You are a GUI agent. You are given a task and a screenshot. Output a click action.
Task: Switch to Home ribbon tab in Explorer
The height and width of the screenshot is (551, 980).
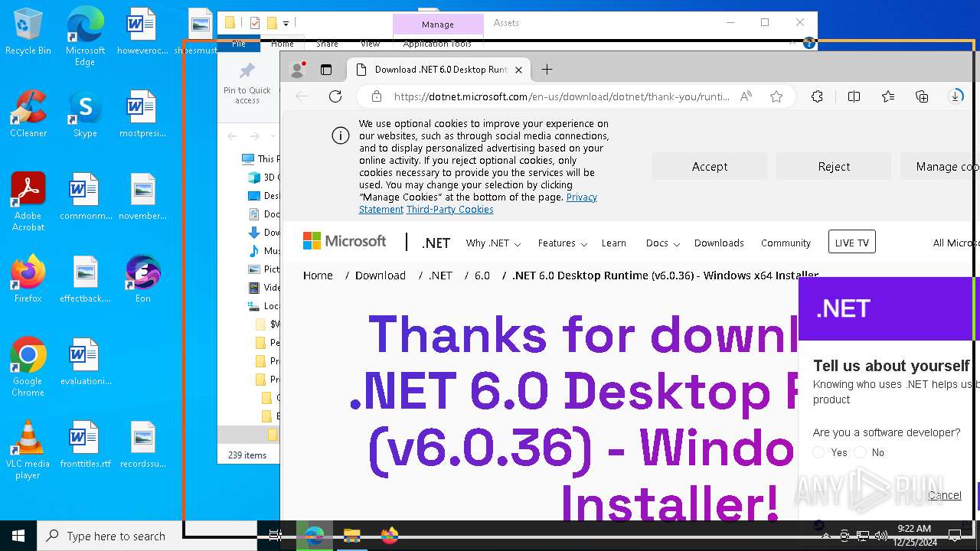click(283, 44)
